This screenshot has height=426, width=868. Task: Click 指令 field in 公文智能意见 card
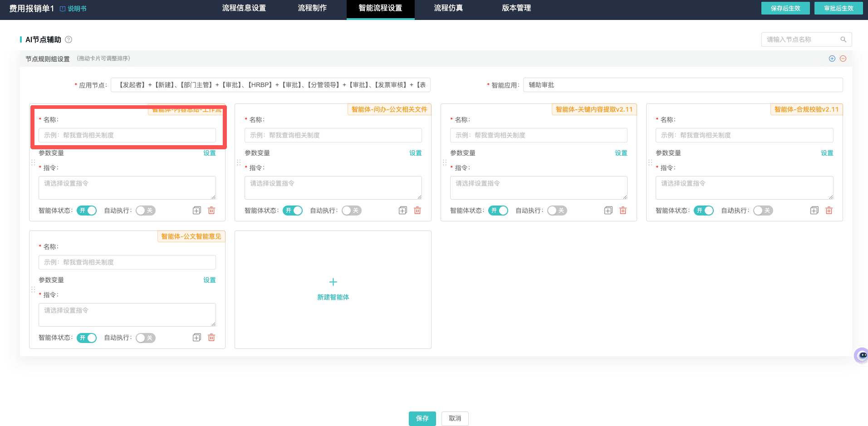[127, 315]
